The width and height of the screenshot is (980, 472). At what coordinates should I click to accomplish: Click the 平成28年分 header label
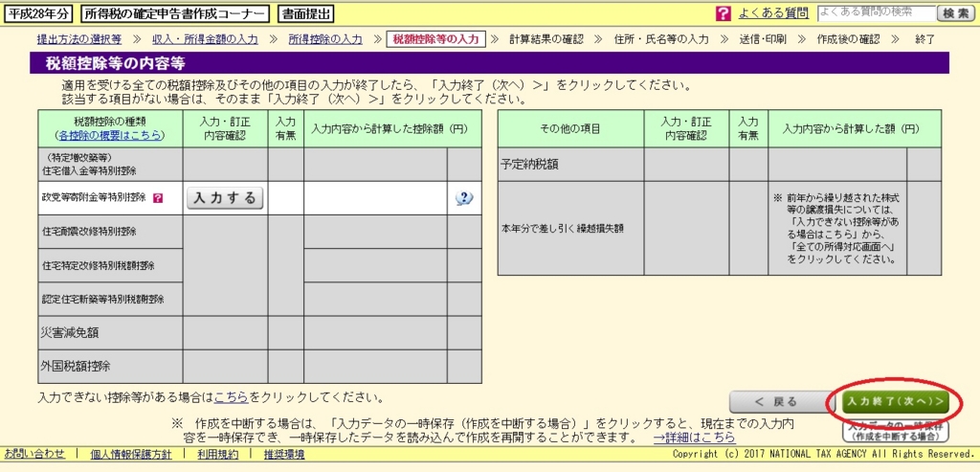[x=38, y=13]
